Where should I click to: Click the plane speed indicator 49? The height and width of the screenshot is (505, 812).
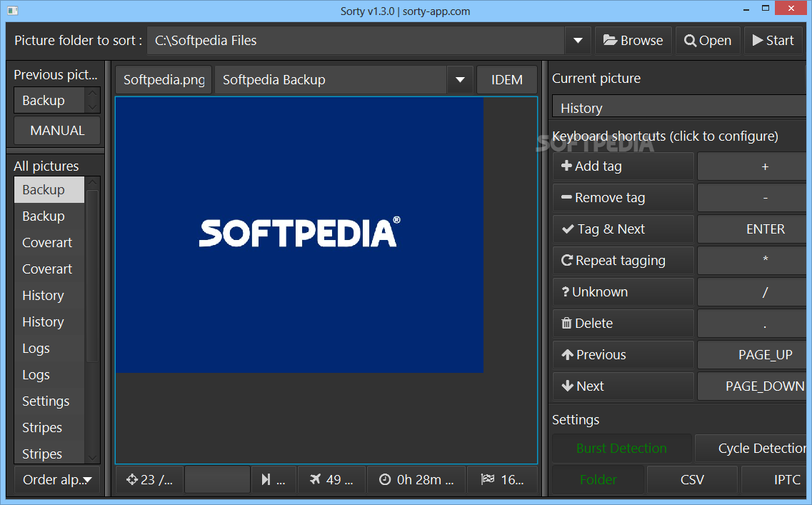pyautogui.click(x=331, y=479)
